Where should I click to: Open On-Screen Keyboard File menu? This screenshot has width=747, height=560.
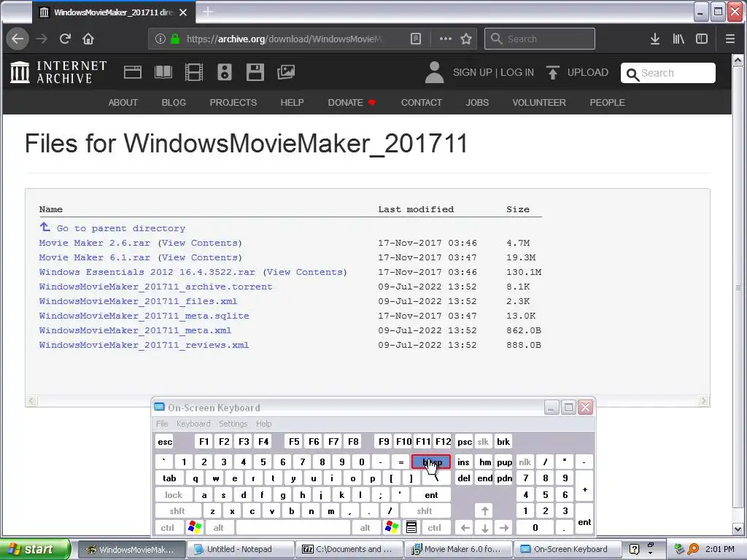point(162,424)
